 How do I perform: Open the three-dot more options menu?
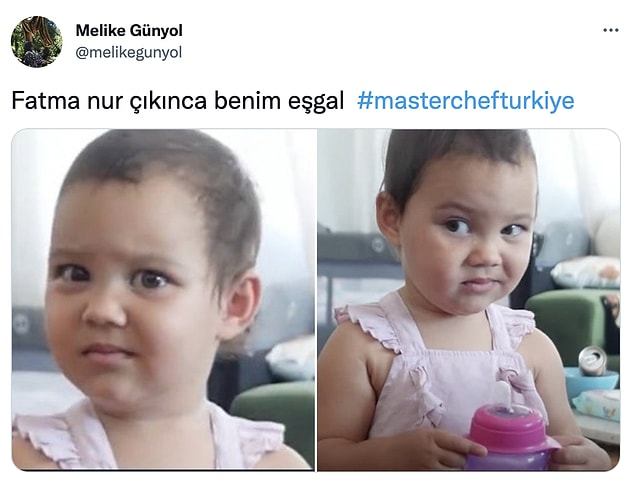pos(611,30)
